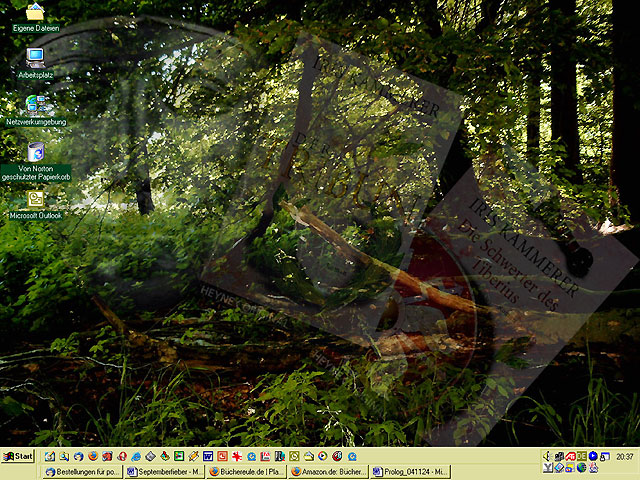Switch to Amazon.de: Bücher browser window
The width and height of the screenshot is (640, 480).
[x=329, y=471]
